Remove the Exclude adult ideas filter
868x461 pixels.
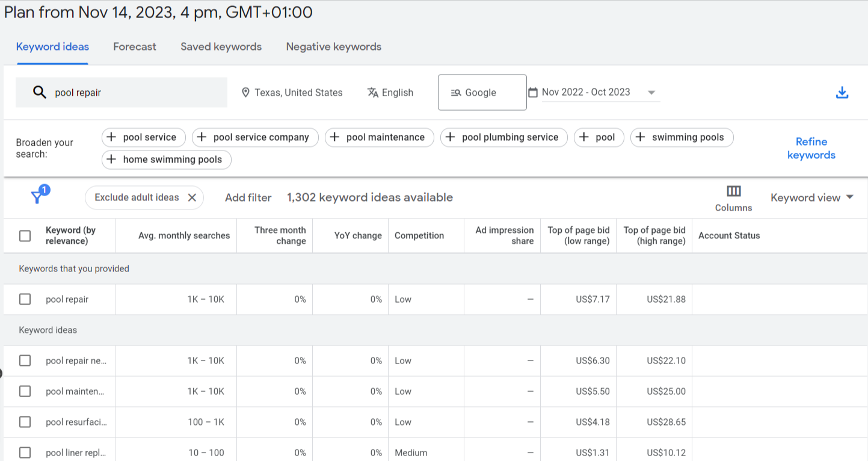(192, 197)
